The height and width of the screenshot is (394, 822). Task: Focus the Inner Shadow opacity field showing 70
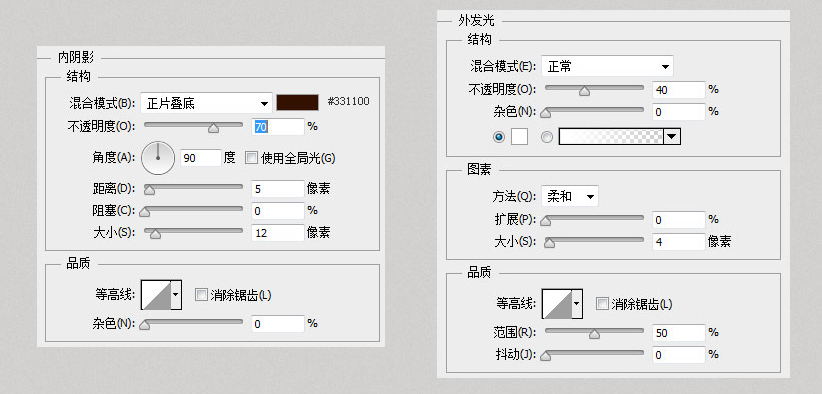(278, 127)
